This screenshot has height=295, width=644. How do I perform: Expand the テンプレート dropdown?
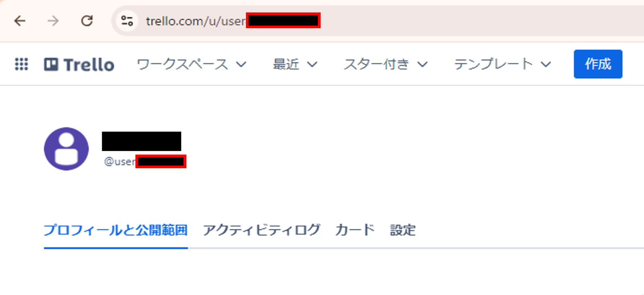pos(502,64)
